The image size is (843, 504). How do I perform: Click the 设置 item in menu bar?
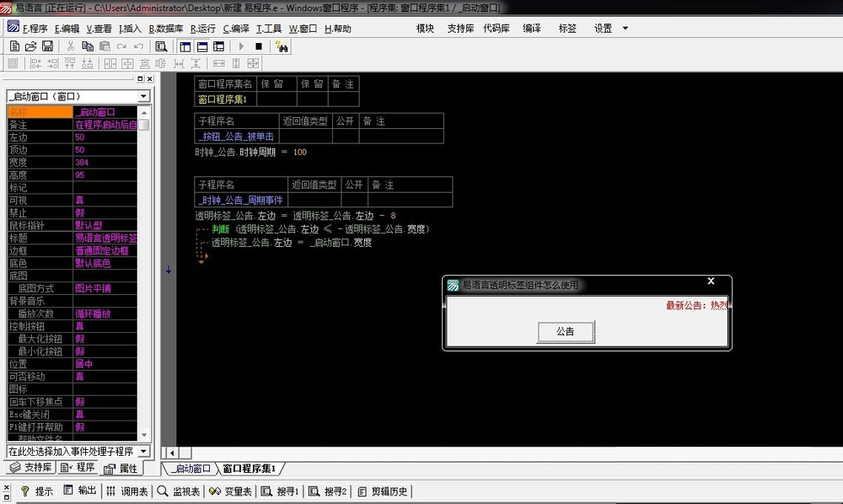point(603,29)
